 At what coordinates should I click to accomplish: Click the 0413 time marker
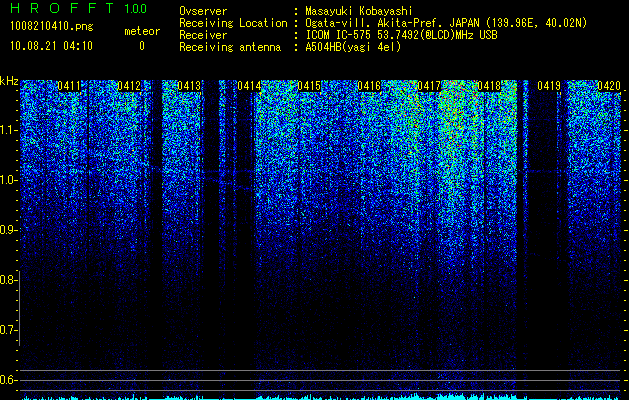189,86
